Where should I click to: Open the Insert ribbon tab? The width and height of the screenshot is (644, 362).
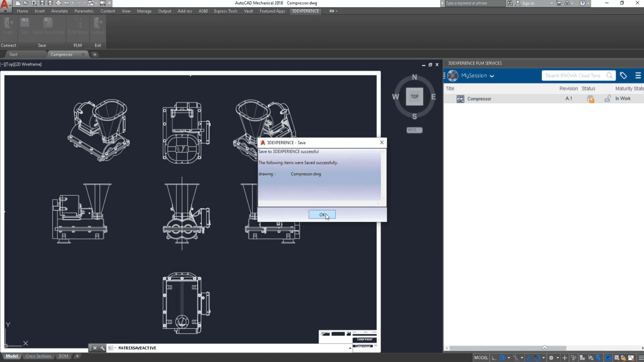(39, 11)
